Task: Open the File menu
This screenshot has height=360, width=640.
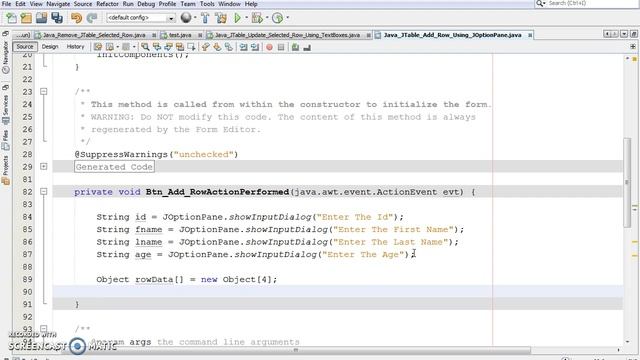Action: coord(7,4)
